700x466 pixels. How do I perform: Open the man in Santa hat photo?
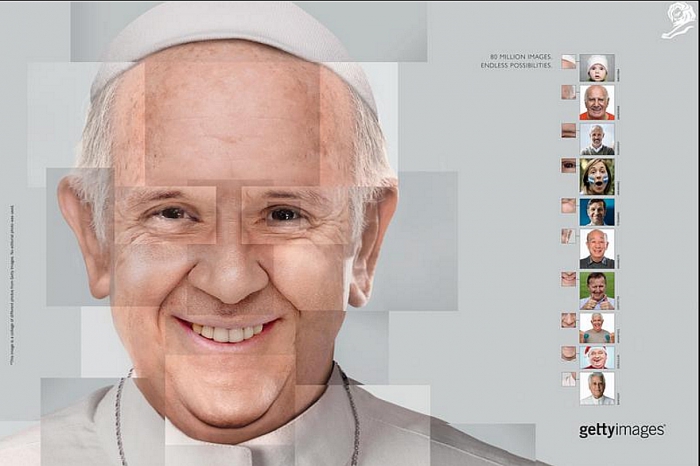click(x=597, y=358)
